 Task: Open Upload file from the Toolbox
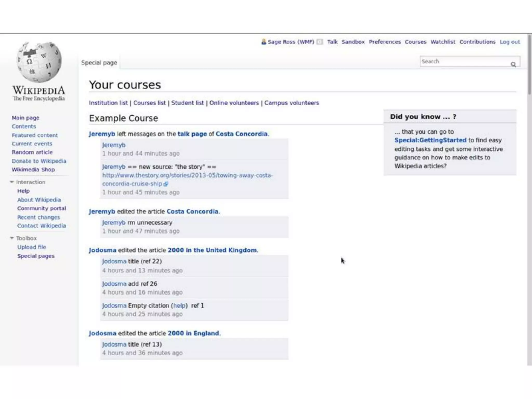[31, 247]
